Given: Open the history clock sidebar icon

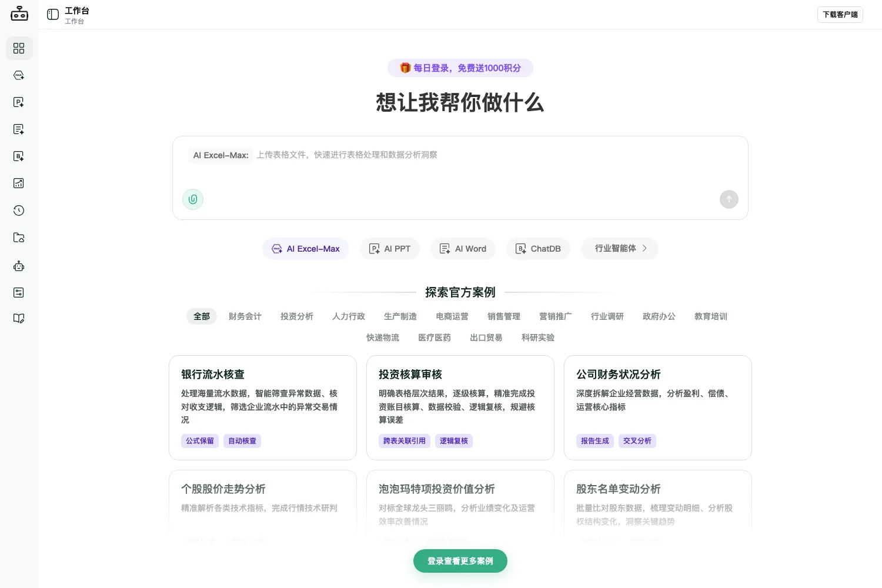Looking at the screenshot, I should (19, 211).
